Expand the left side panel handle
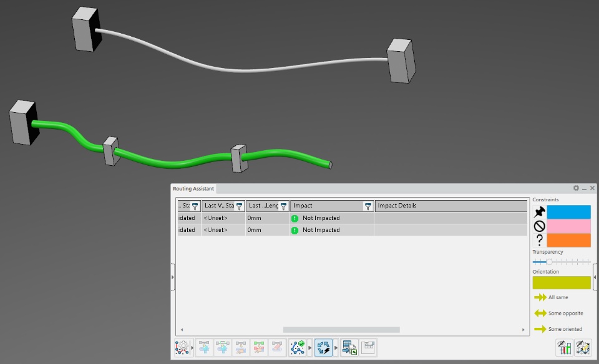The image size is (599, 364). pos(173,277)
